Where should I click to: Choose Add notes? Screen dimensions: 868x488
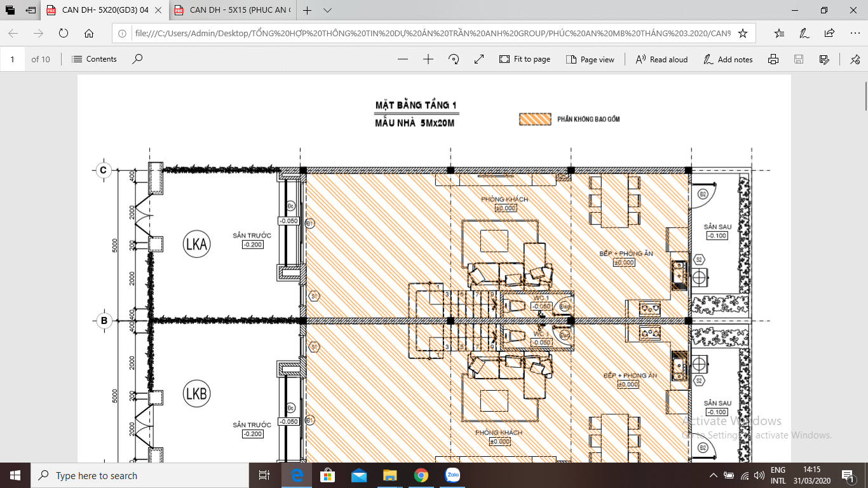[728, 59]
